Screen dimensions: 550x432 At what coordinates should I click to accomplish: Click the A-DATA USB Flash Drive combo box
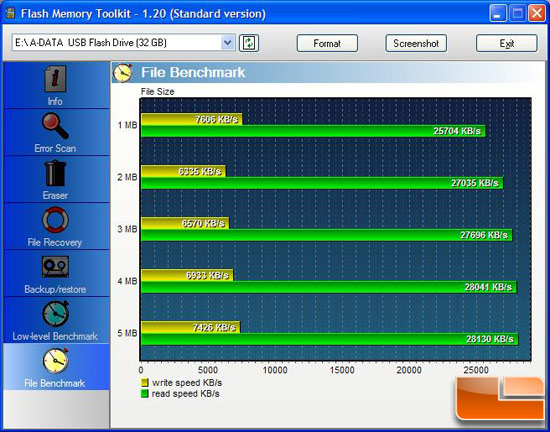coord(123,43)
